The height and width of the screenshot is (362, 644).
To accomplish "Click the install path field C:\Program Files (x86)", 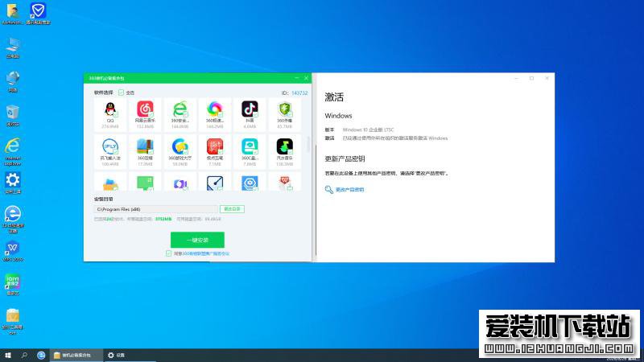I will point(155,209).
